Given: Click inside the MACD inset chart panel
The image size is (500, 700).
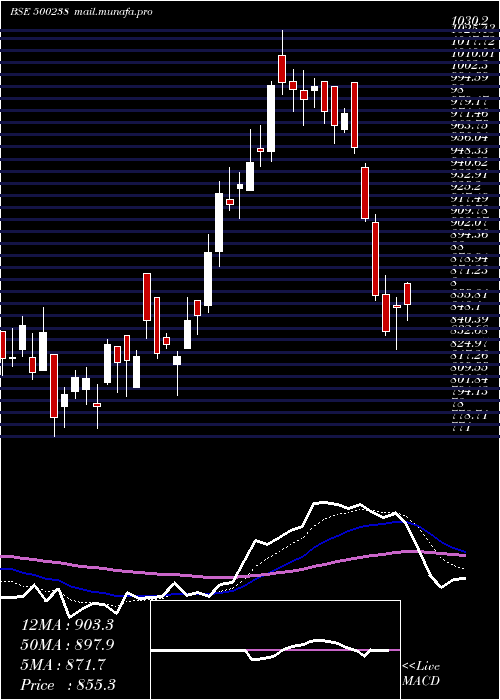Looking at the screenshot, I should 275,650.
